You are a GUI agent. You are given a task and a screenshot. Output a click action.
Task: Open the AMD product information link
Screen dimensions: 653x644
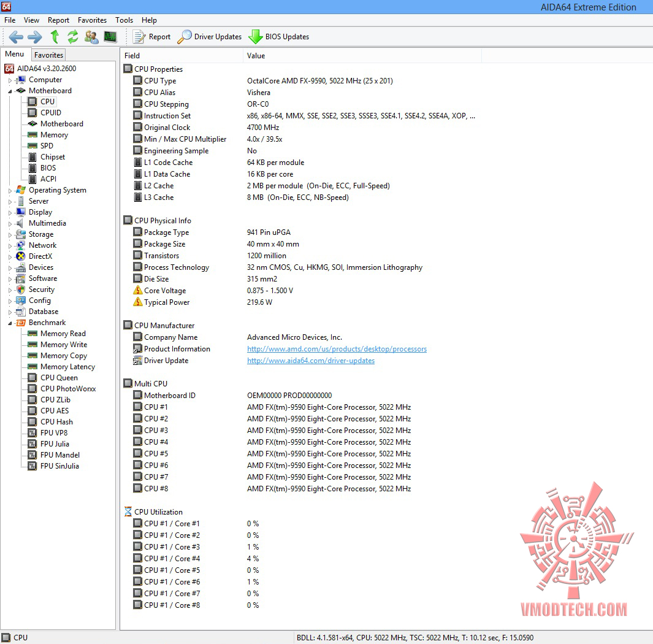[337, 349]
